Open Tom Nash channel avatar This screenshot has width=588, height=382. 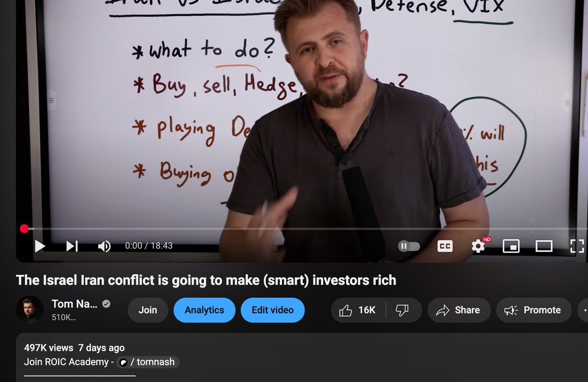click(29, 309)
